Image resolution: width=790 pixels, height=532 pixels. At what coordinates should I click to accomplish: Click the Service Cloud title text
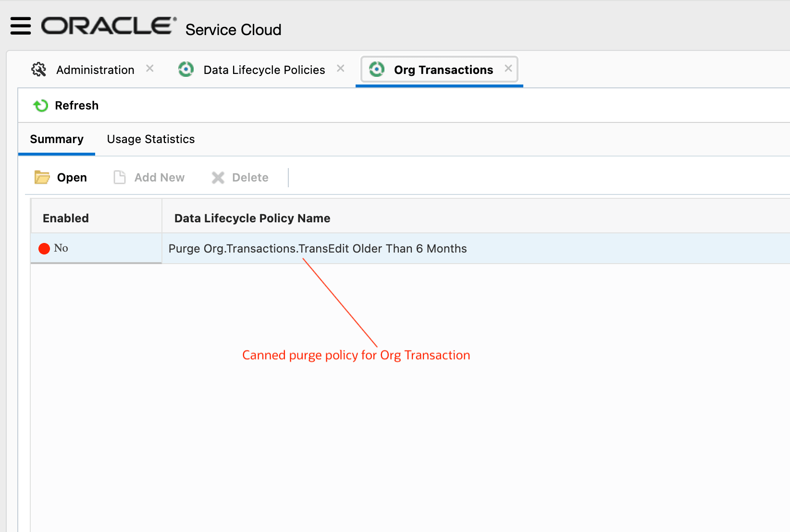[234, 30]
